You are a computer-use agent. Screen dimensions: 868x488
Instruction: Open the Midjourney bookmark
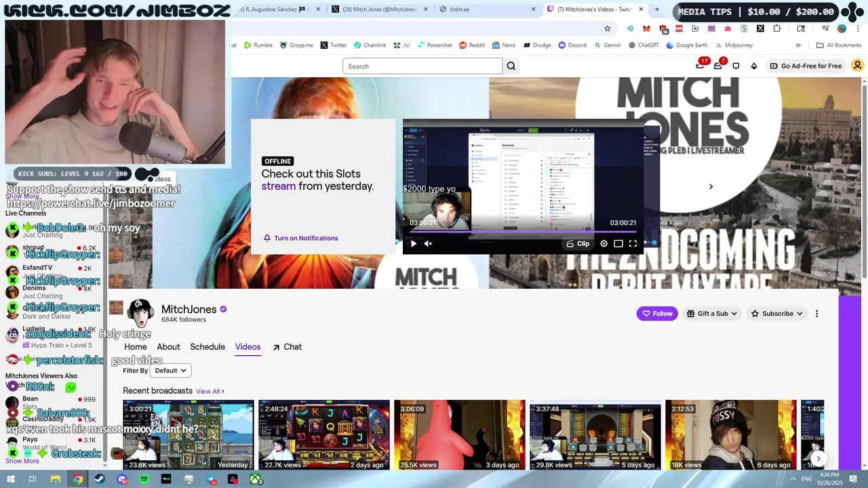click(733, 45)
